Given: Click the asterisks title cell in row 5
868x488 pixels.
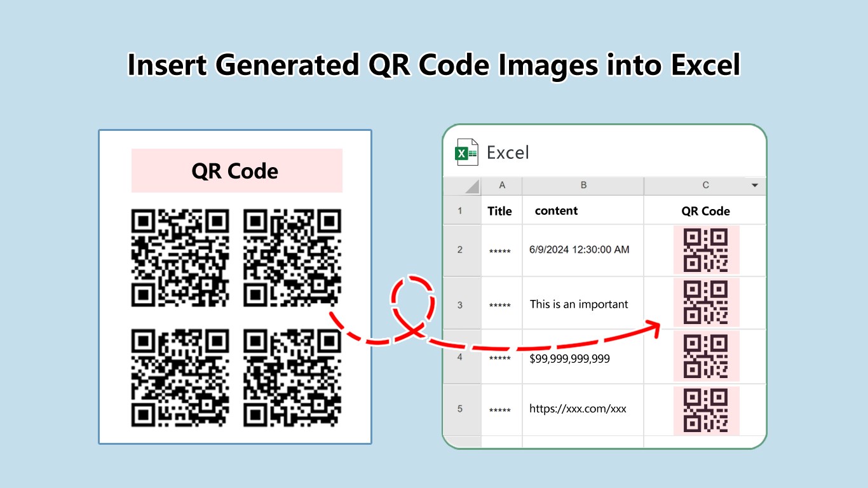Looking at the screenshot, I should point(501,409).
